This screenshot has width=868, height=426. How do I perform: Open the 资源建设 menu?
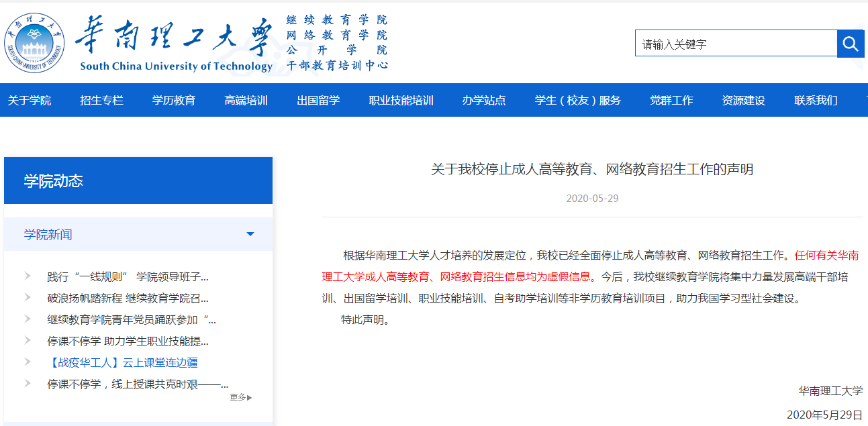click(744, 101)
